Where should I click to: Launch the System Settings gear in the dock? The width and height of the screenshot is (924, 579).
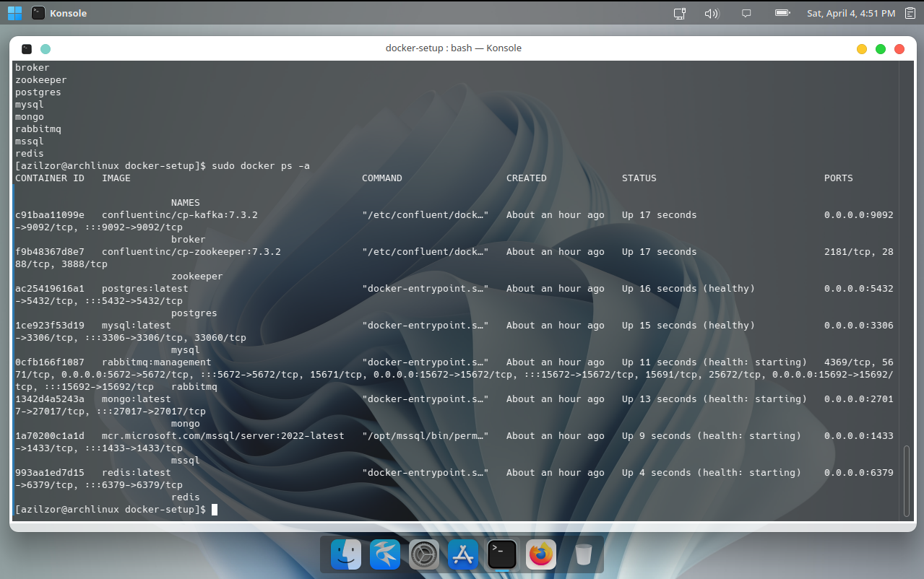pos(423,554)
